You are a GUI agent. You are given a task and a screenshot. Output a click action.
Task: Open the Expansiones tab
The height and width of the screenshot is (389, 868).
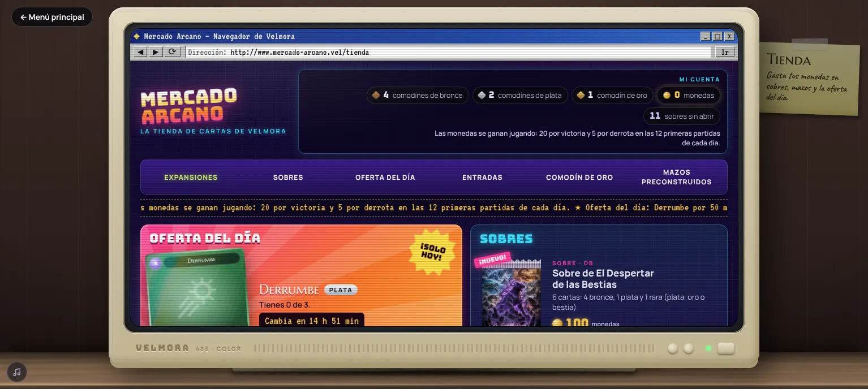point(191,178)
